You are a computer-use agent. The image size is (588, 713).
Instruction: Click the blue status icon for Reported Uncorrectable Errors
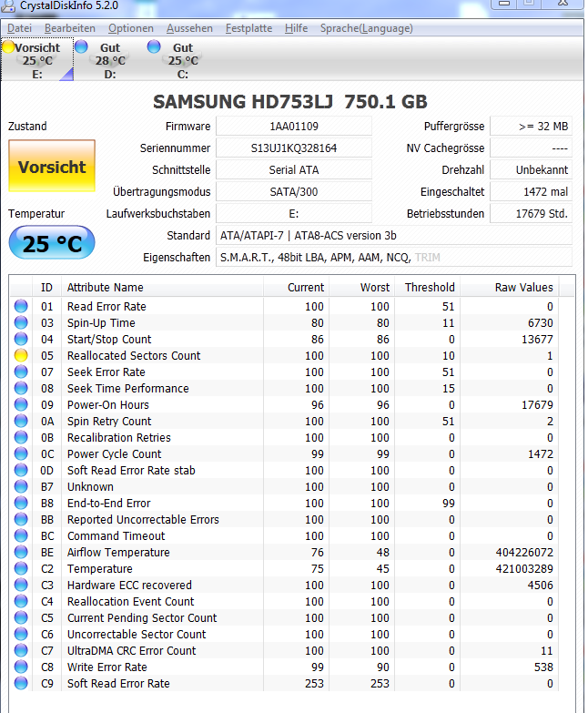point(21,519)
